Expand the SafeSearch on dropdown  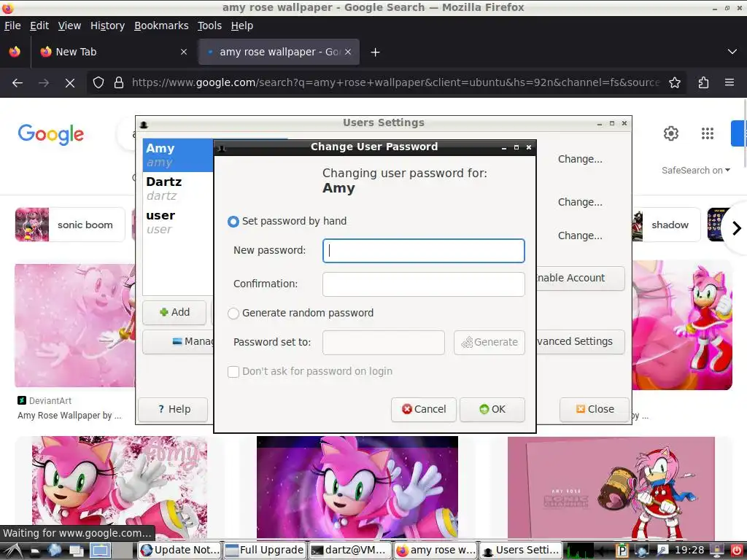pyautogui.click(x=695, y=171)
